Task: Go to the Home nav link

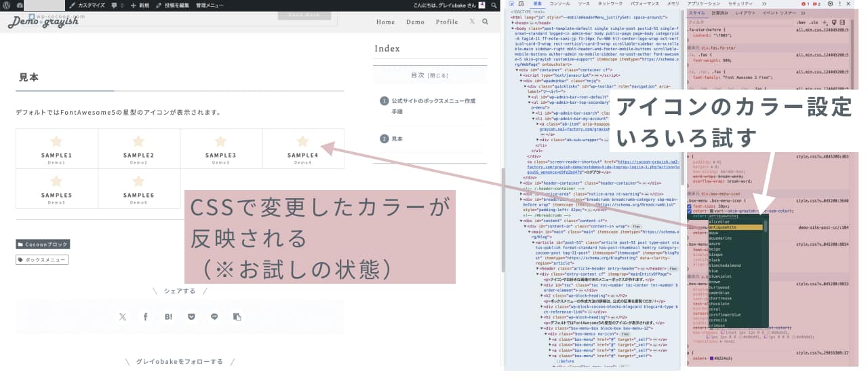Action: coord(385,22)
